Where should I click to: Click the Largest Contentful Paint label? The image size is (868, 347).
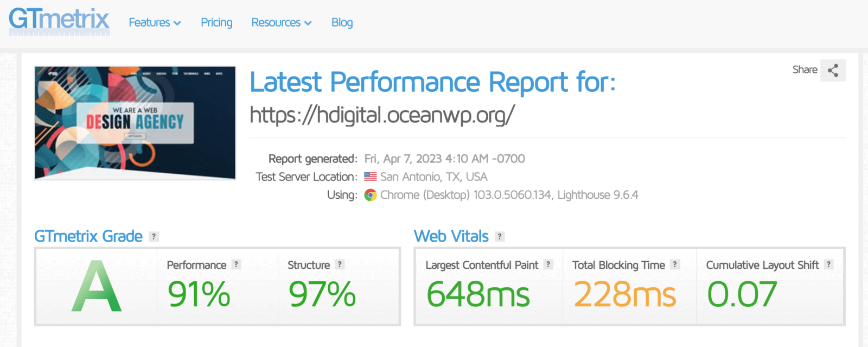tap(482, 265)
